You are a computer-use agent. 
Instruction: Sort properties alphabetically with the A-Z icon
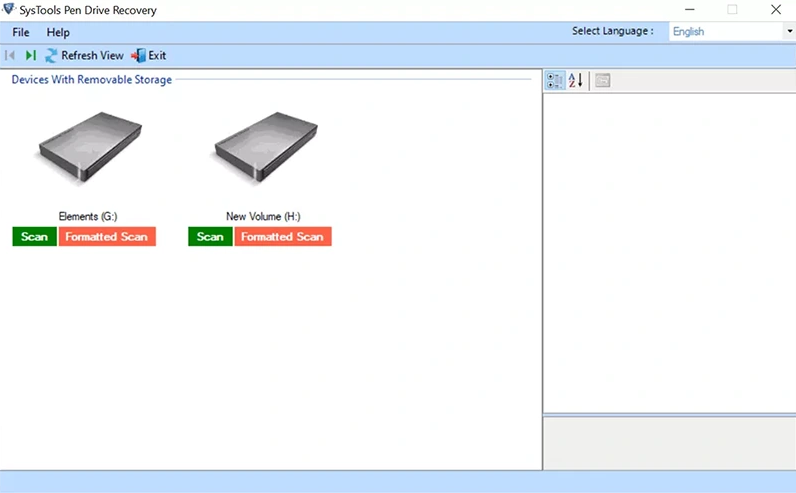coord(576,80)
